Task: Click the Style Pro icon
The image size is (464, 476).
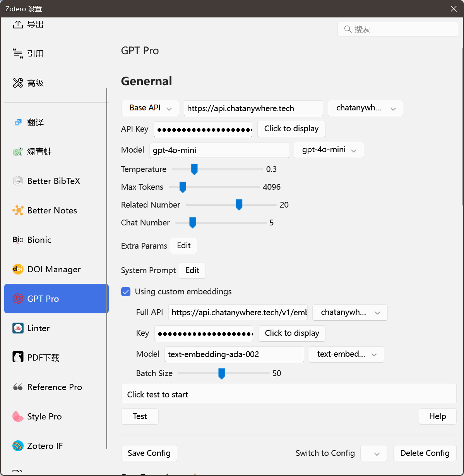Action: point(18,416)
